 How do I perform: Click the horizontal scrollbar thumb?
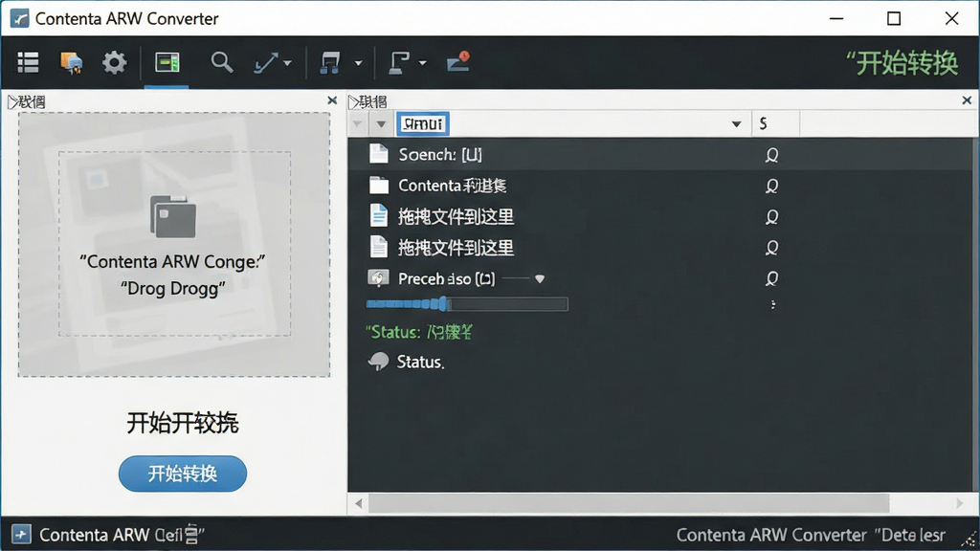click(628, 503)
